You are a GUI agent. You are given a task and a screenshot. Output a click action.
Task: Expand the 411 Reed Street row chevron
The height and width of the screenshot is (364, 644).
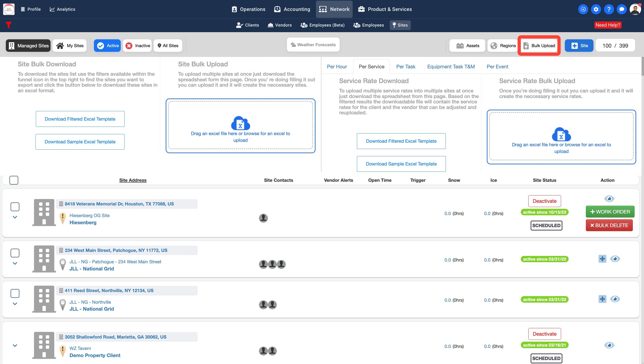point(15,304)
